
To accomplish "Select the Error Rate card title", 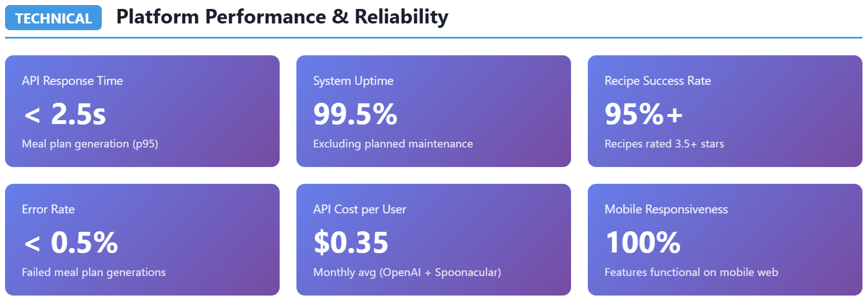I will [x=48, y=209].
